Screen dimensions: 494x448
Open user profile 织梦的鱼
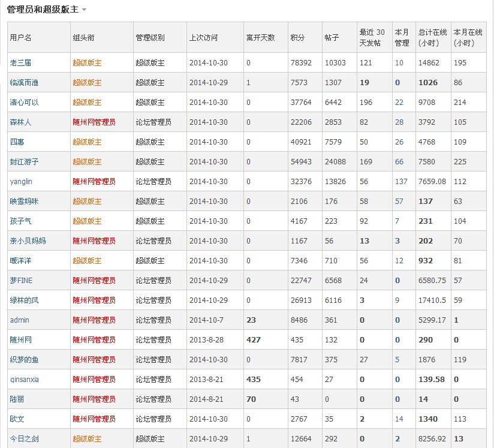[x=24, y=360]
